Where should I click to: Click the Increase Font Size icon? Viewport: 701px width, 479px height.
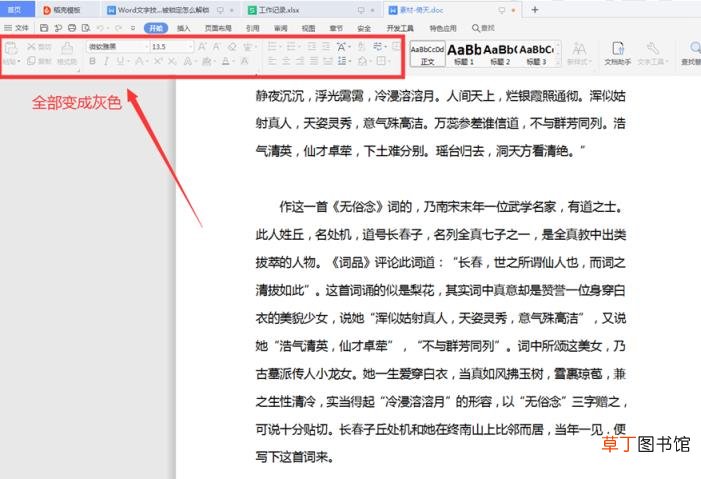pos(202,46)
